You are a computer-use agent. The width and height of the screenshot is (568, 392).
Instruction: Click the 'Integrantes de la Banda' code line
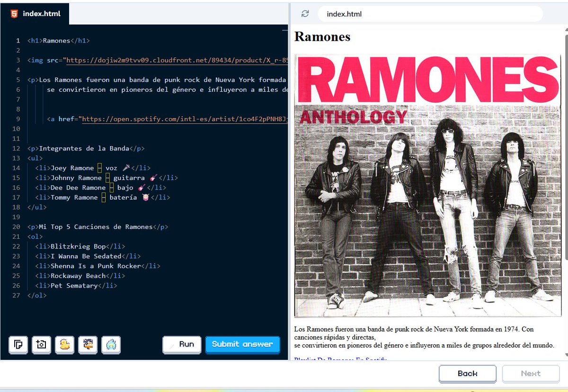pyautogui.click(x=86, y=148)
